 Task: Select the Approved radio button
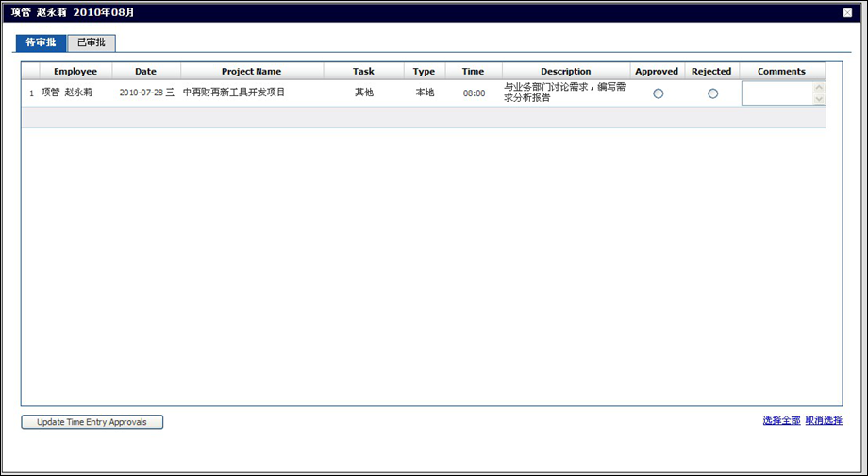click(x=658, y=93)
